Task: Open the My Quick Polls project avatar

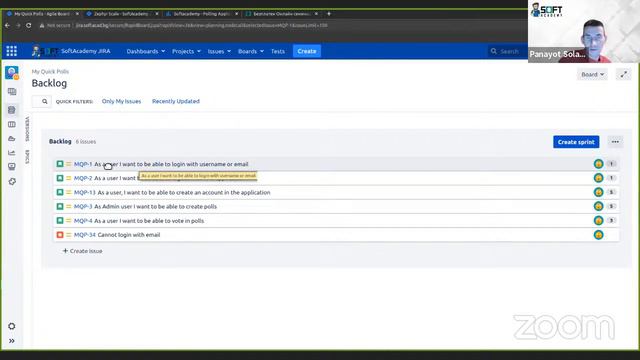Action: pyautogui.click(x=12, y=73)
